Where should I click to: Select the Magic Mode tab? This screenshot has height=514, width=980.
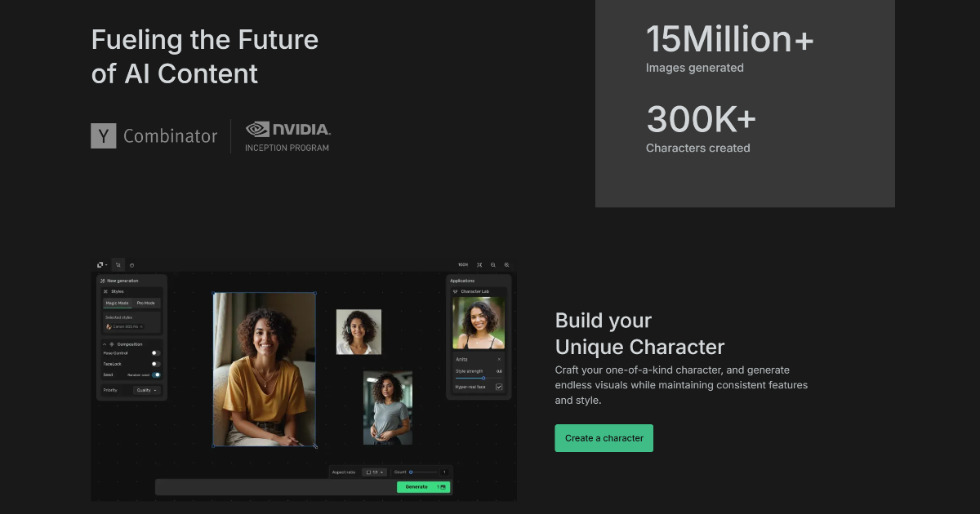[118, 303]
